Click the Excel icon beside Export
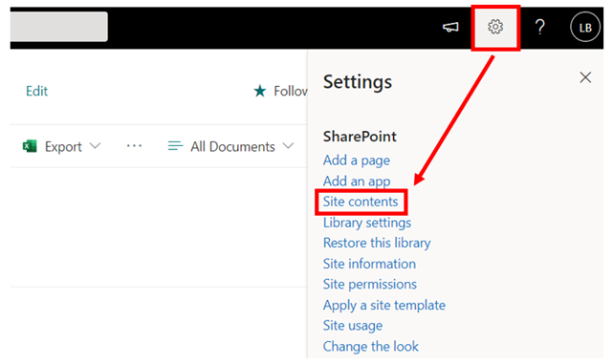The height and width of the screenshot is (364, 613). (30, 146)
